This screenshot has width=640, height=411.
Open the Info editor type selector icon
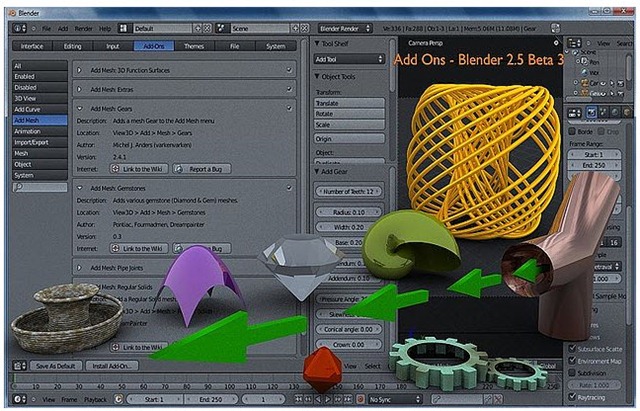(x=19, y=29)
